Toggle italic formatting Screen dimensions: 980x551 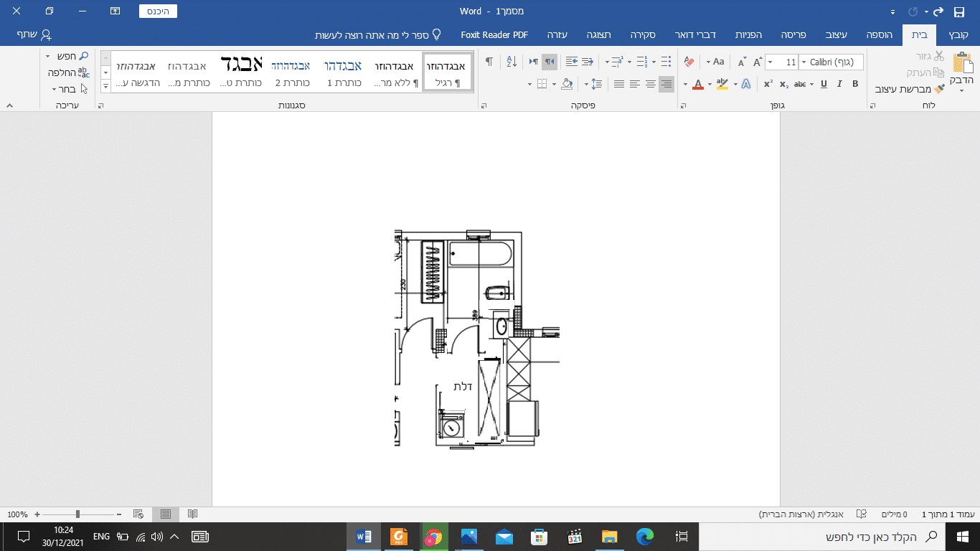pyautogui.click(x=839, y=84)
